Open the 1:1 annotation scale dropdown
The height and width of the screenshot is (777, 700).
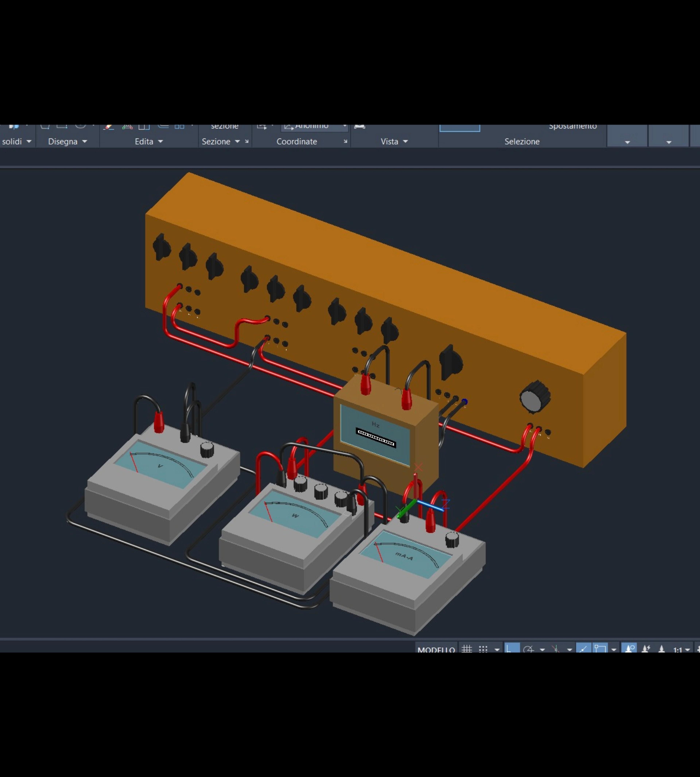(682, 650)
